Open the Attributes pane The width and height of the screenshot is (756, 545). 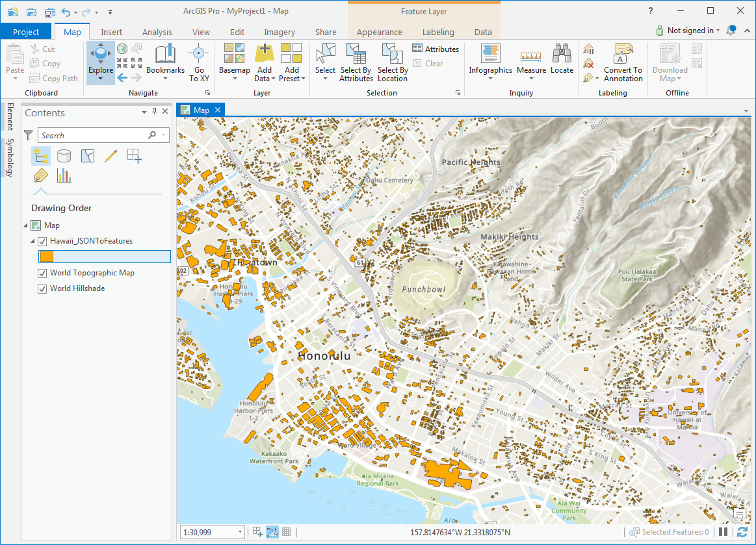pos(436,49)
